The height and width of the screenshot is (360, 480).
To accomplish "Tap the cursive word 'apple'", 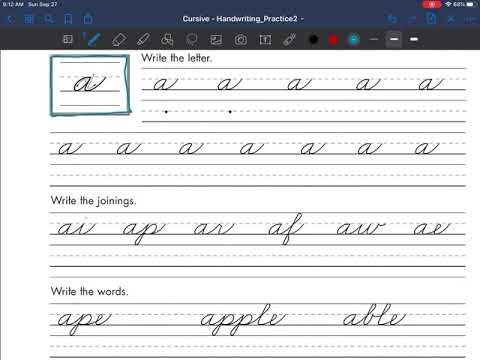I will (x=243, y=319).
